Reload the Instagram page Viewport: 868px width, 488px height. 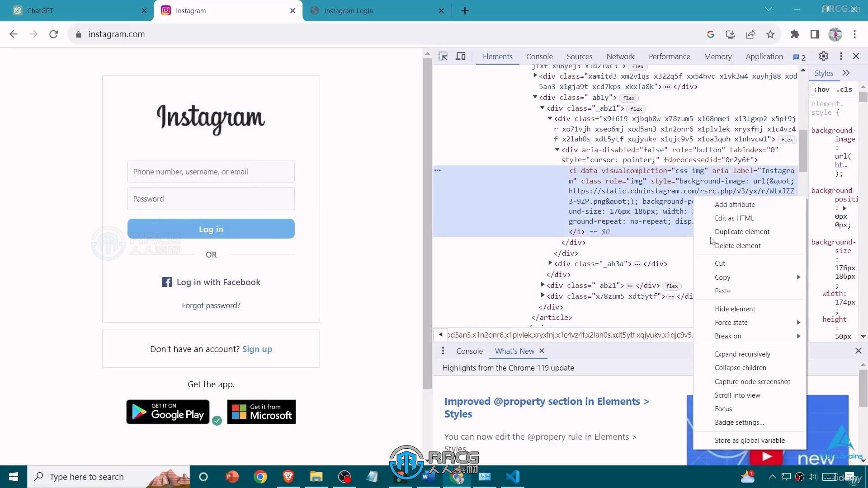click(x=53, y=34)
